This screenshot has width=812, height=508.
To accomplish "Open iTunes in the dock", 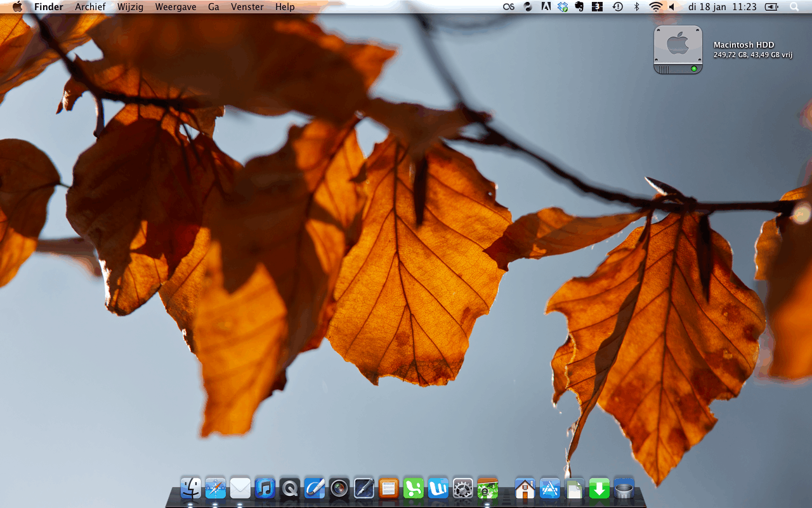I will point(265,488).
